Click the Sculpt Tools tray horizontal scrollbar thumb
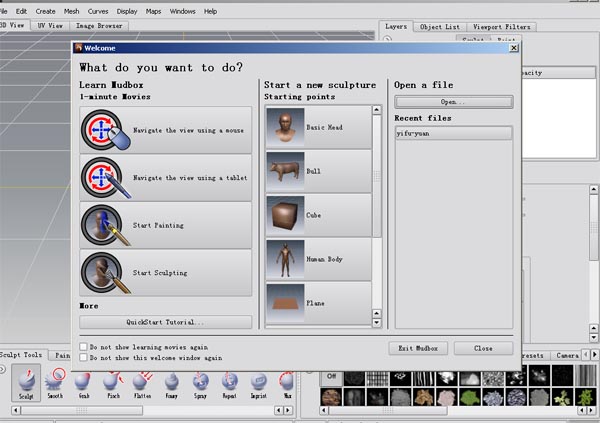The image size is (600, 423). coord(82,410)
